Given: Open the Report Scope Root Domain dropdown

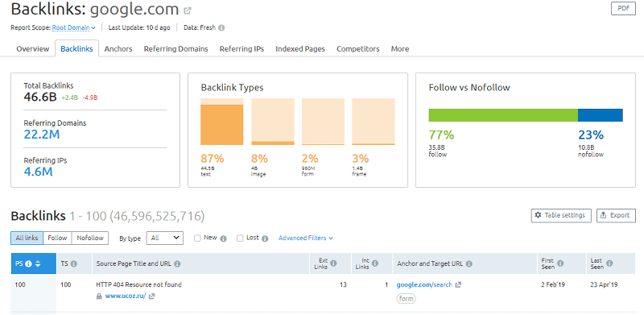Looking at the screenshot, I should (74, 28).
